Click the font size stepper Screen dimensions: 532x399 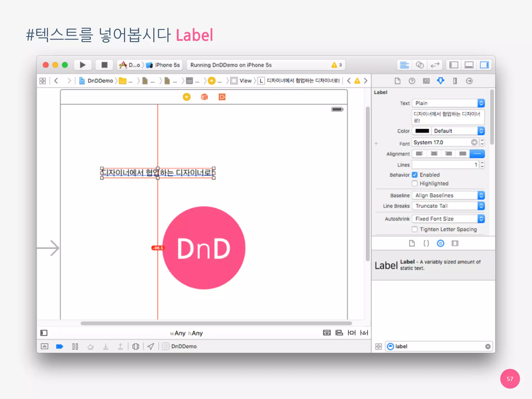482,142
